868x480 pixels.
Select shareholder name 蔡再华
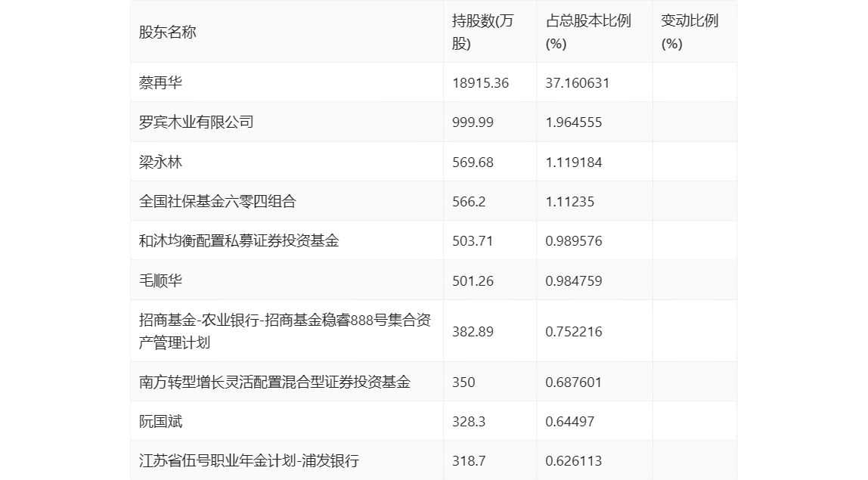pyautogui.click(x=160, y=82)
